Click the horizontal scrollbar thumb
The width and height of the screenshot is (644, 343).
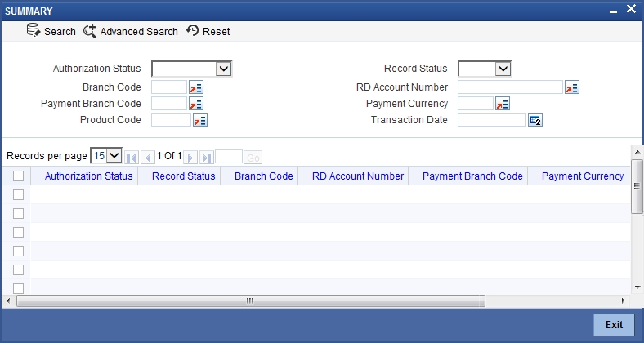pos(251,301)
